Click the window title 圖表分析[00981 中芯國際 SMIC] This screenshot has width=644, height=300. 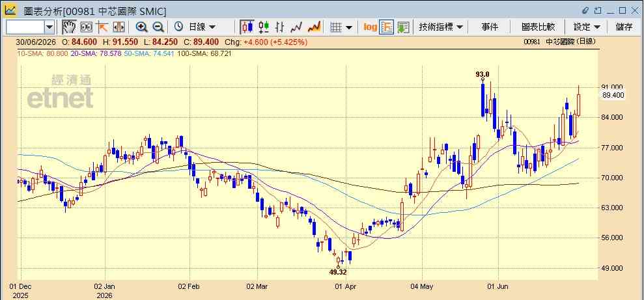tap(95, 11)
